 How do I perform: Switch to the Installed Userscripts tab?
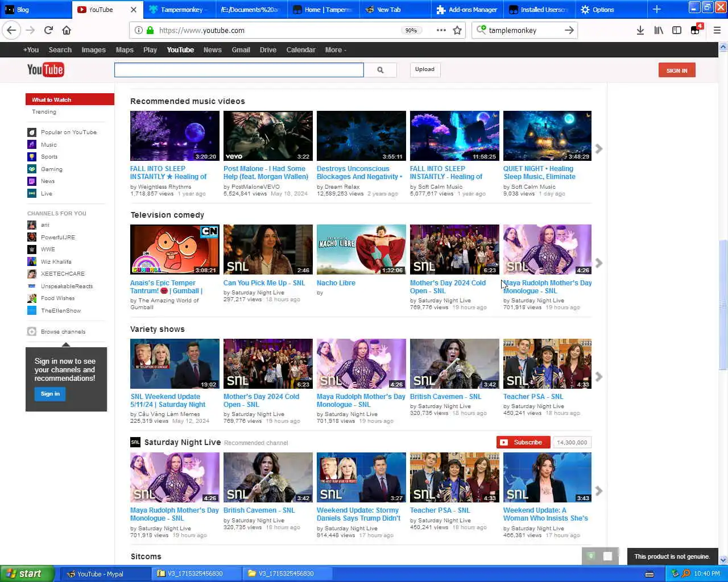539,10
